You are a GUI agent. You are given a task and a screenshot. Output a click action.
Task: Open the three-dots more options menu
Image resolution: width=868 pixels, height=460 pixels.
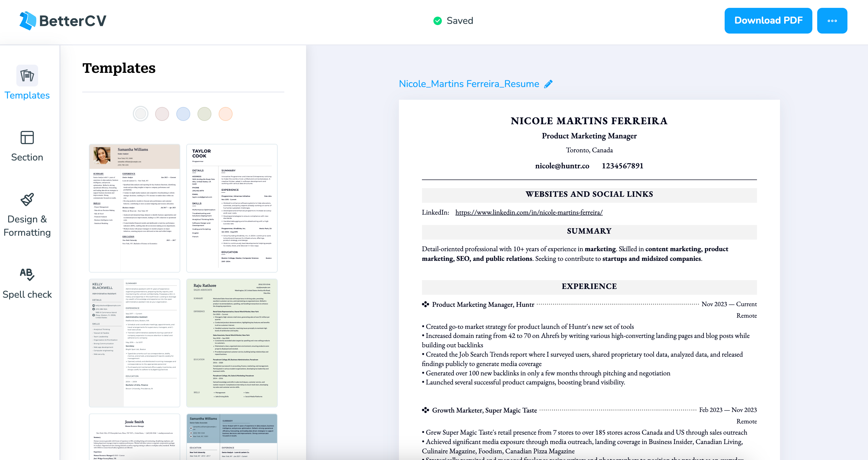pos(832,21)
